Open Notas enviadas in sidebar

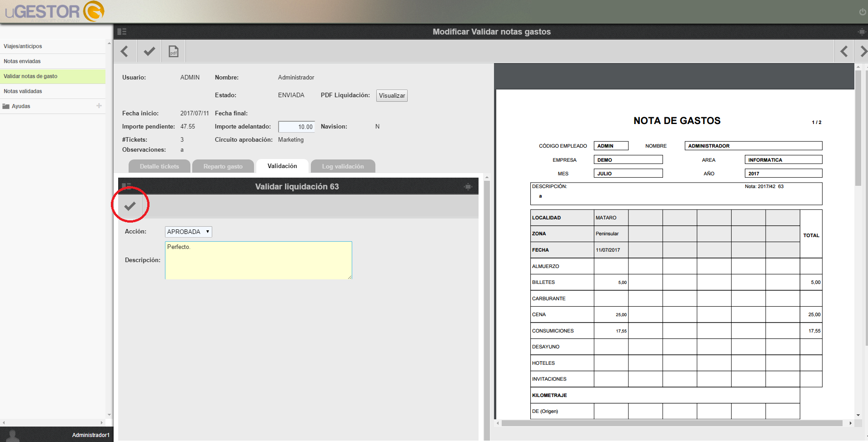click(x=53, y=61)
